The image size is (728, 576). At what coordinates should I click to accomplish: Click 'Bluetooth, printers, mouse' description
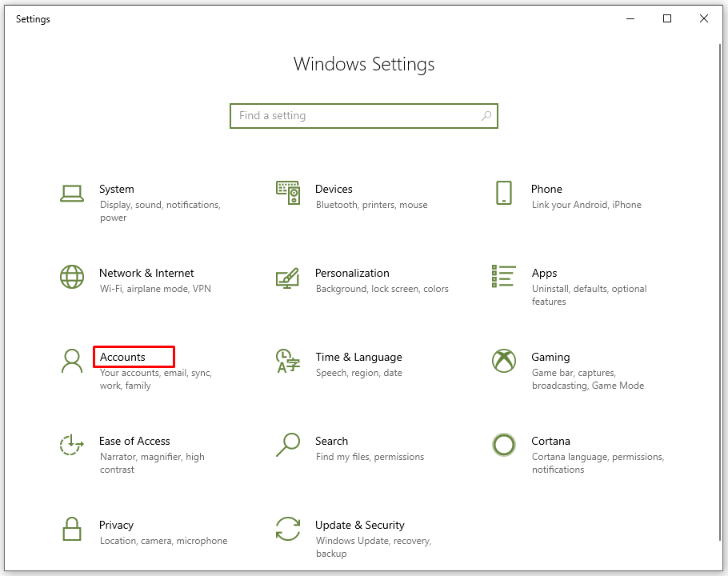click(371, 205)
